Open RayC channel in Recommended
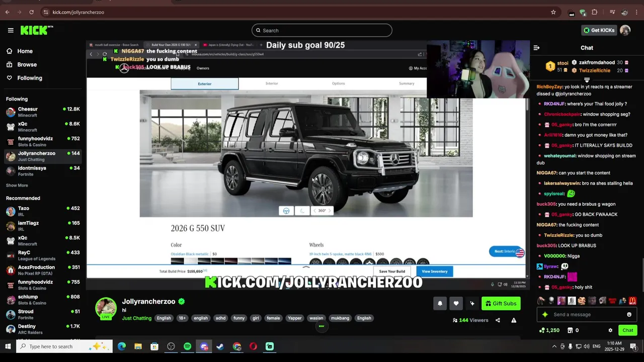This screenshot has width=644, height=362. tap(43, 255)
